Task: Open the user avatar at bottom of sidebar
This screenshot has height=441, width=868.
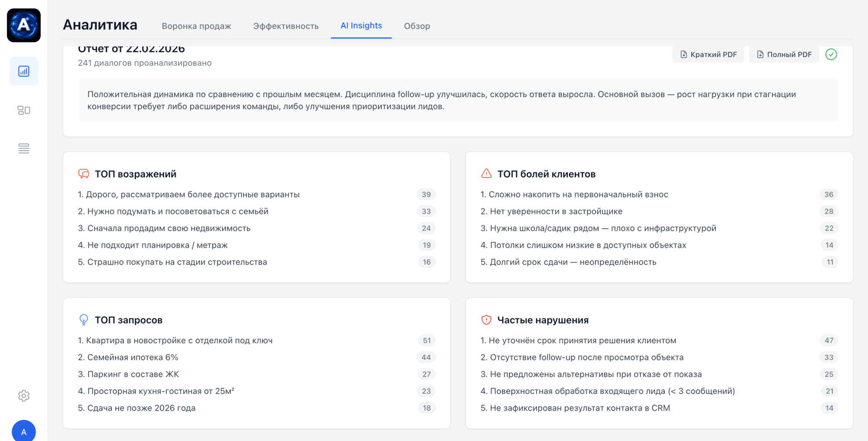Action: point(24,431)
